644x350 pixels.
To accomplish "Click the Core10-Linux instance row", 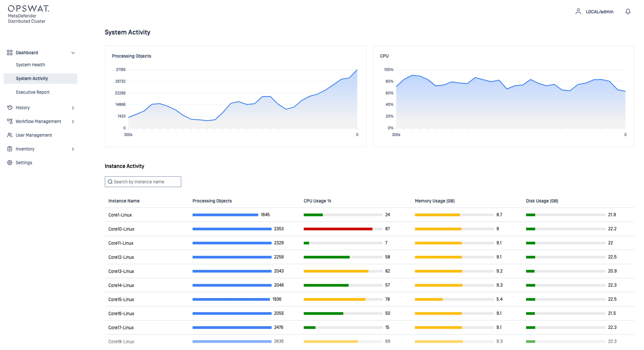I will (x=121, y=229).
